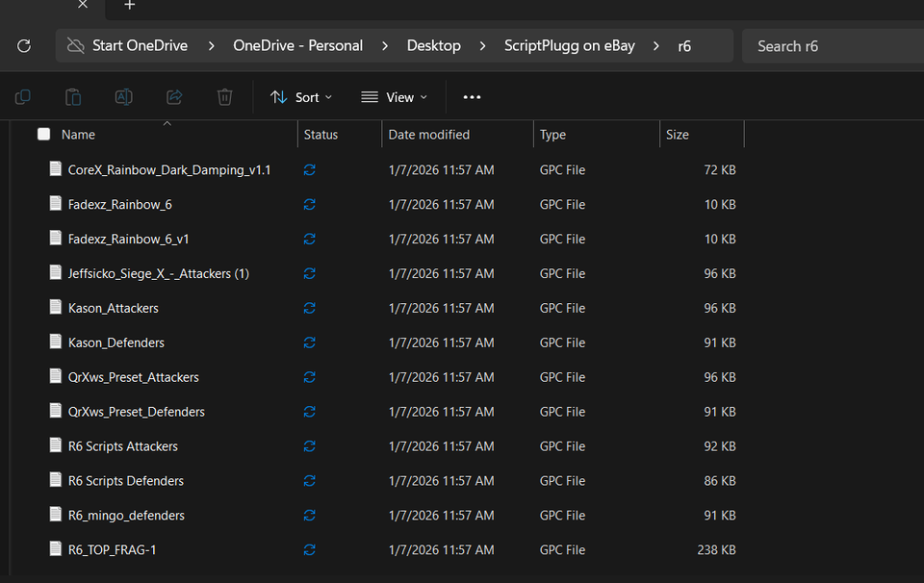This screenshot has height=583, width=924.
Task: Open the Sort dropdown
Action: click(301, 97)
